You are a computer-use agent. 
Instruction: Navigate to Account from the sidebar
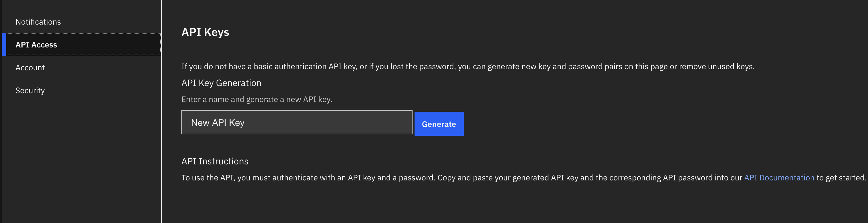tap(30, 67)
